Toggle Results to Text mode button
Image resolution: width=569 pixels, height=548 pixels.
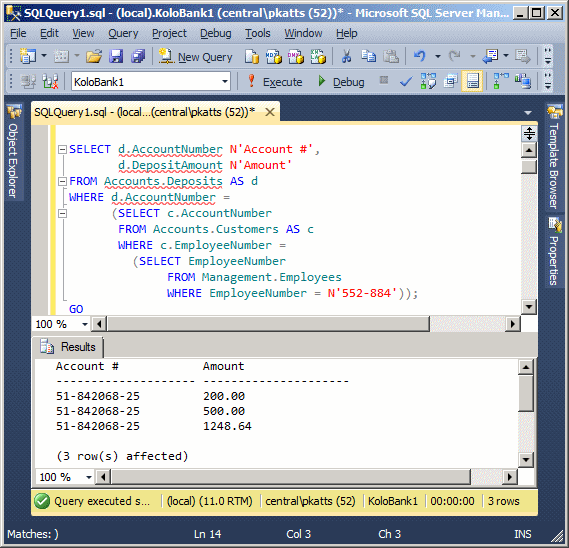pyautogui.click(x=472, y=81)
